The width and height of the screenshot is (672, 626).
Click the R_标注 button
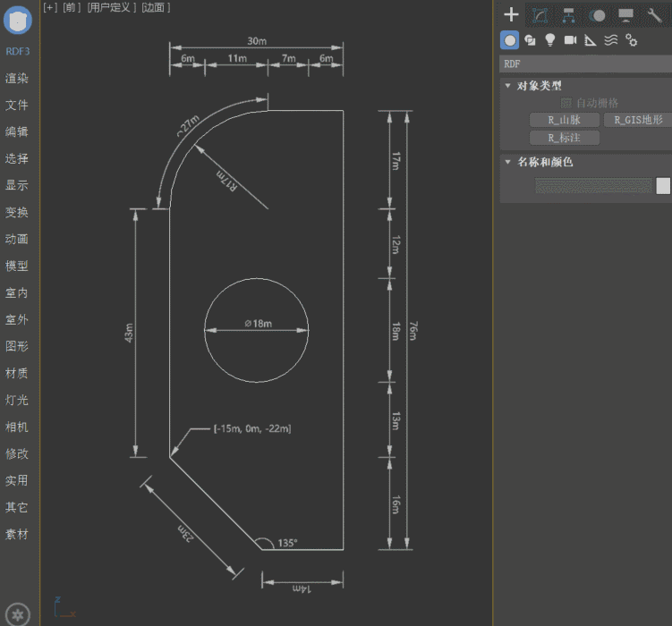(x=564, y=138)
